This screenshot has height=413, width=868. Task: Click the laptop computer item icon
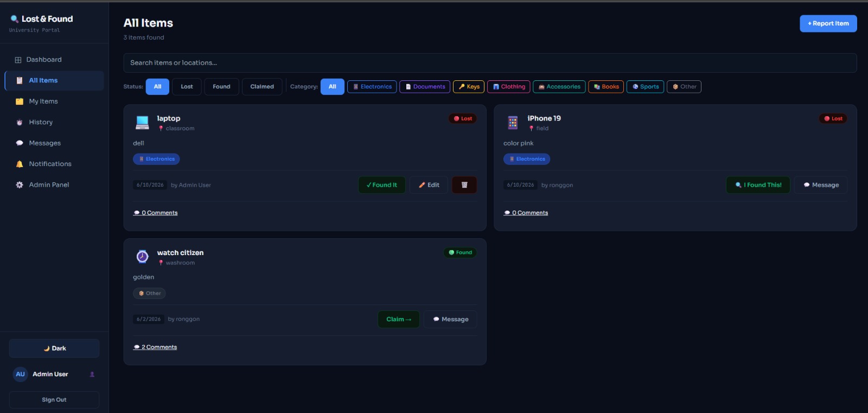click(142, 123)
